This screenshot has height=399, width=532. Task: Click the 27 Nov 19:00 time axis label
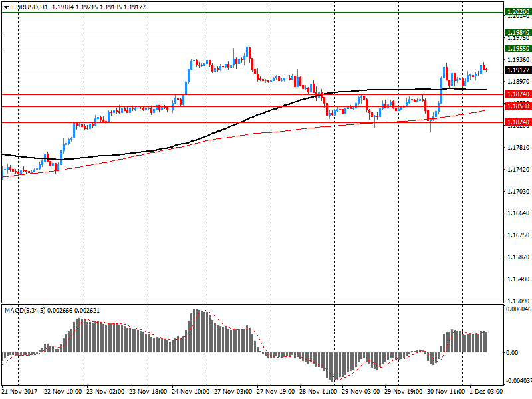(x=275, y=391)
